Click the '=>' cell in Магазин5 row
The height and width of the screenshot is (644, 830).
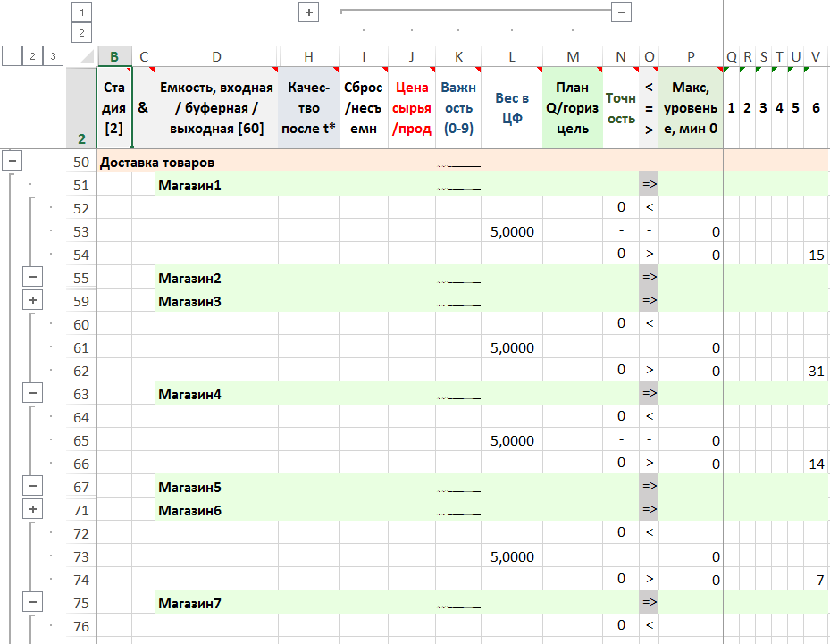(650, 487)
